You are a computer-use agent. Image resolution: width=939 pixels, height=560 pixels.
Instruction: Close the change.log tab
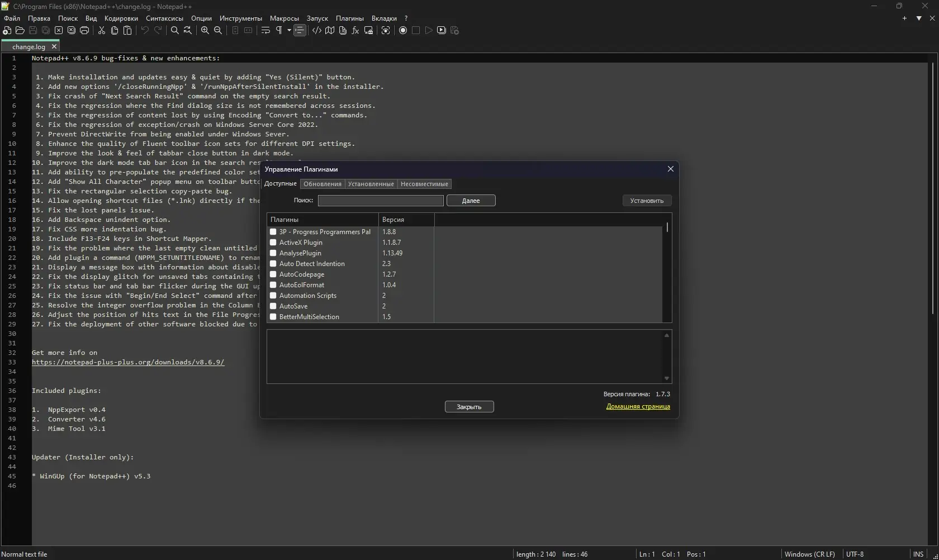[54, 47]
